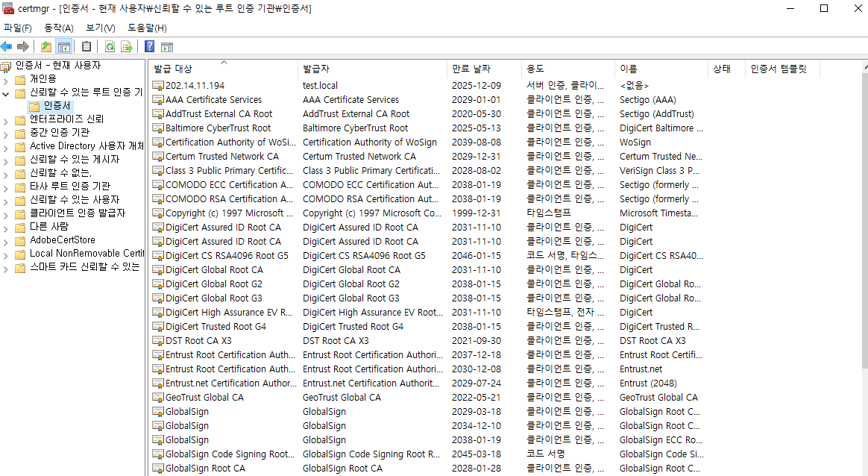Open the 동작(A) menu

[x=59, y=28]
